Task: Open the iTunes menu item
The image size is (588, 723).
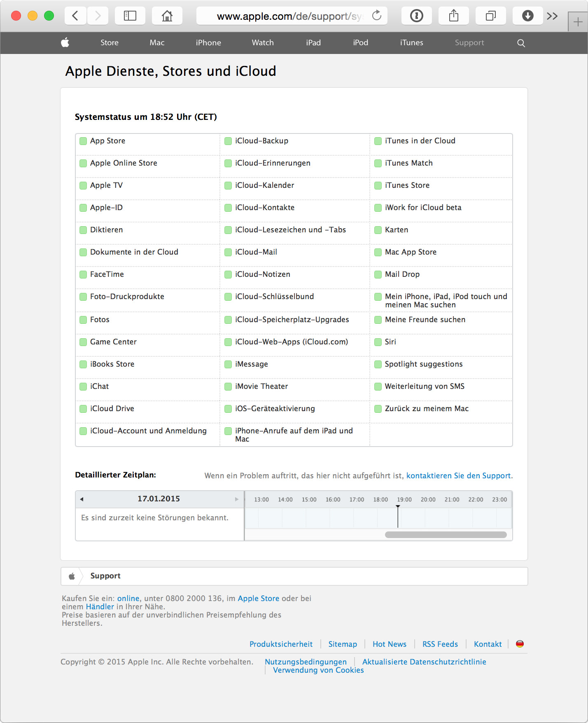Action: click(412, 42)
